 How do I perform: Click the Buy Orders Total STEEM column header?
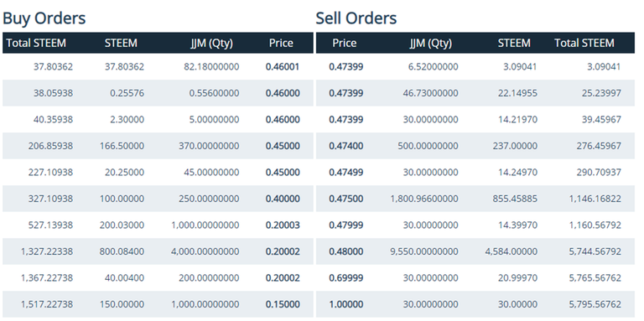pos(36,43)
